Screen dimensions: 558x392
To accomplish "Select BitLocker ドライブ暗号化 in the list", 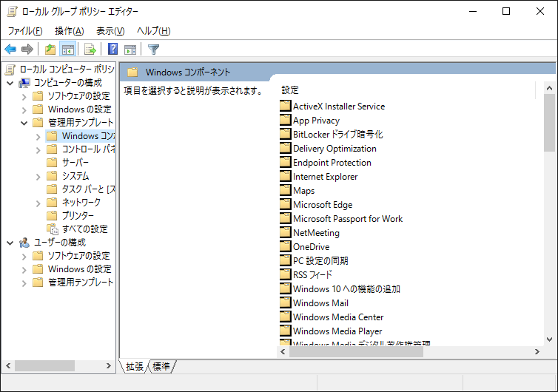I will pyautogui.click(x=337, y=134).
